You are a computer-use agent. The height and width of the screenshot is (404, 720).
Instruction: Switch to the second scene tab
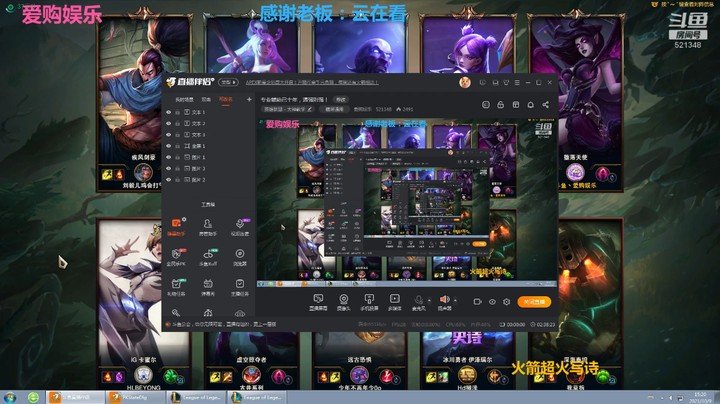click(x=206, y=99)
